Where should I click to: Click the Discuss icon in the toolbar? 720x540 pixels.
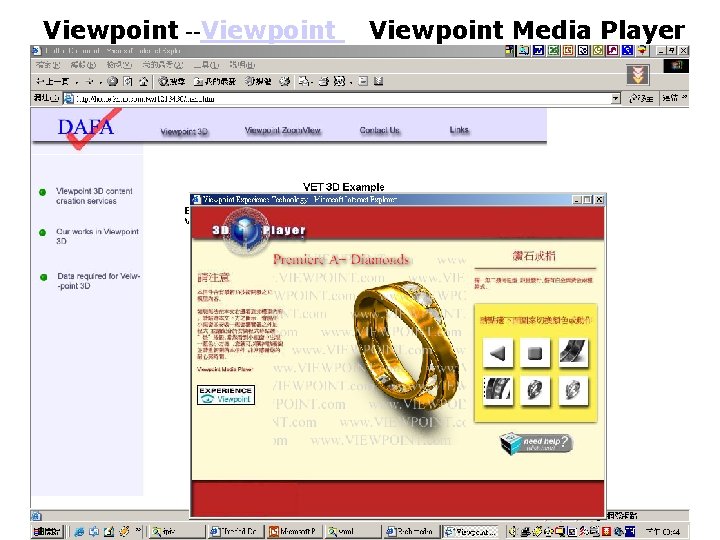click(x=363, y=82)
